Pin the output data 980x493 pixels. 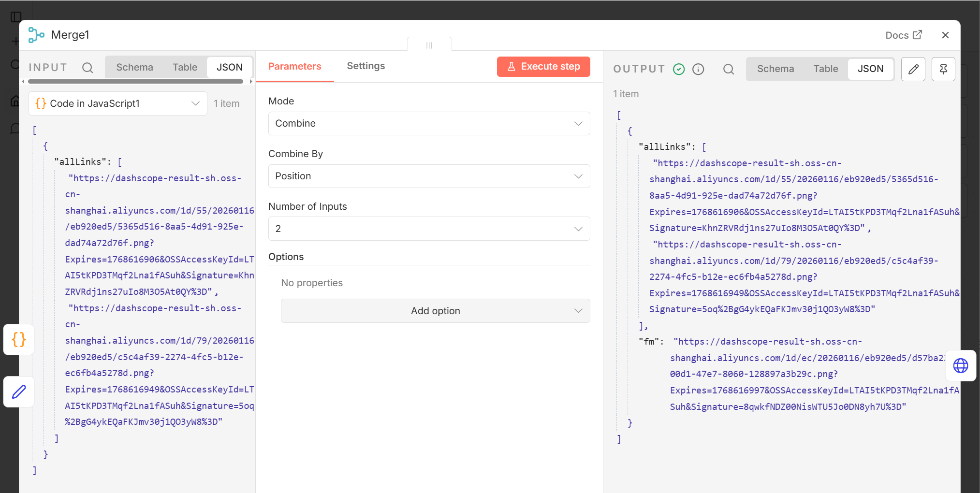pos(943,69)
